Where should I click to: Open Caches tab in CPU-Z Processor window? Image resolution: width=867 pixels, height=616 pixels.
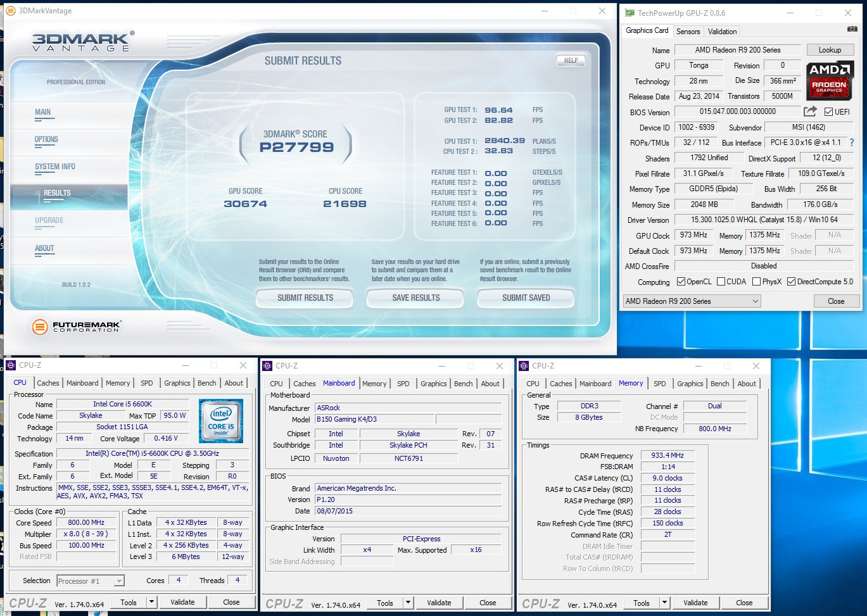click(47, 383)
